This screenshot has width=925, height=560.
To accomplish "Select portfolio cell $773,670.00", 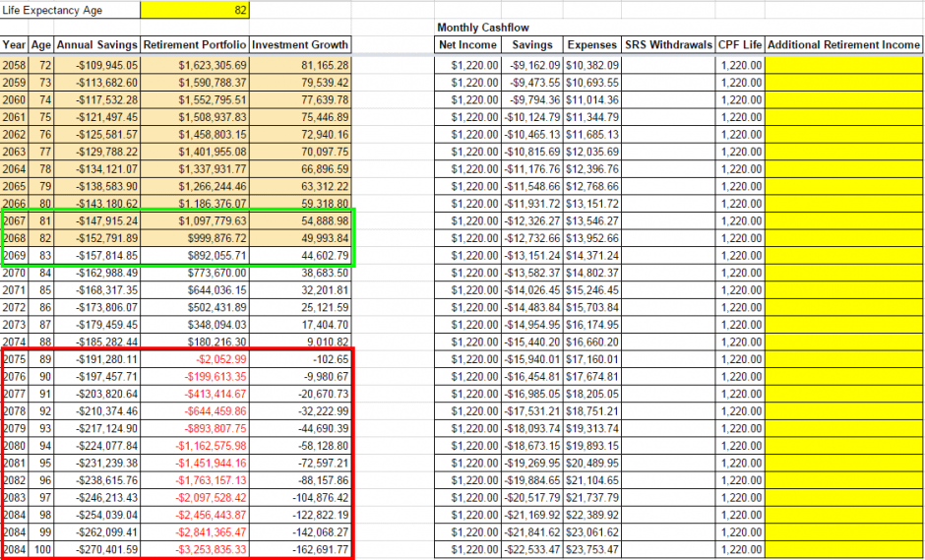I will pyautogui.click(x=195, y=274).
